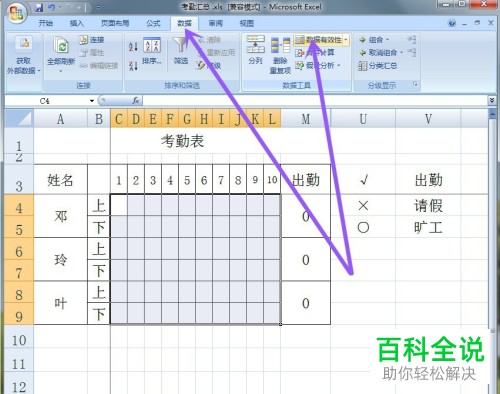Select row 4 header
Viewport: 500px width, 394px height.
(19, 206)
